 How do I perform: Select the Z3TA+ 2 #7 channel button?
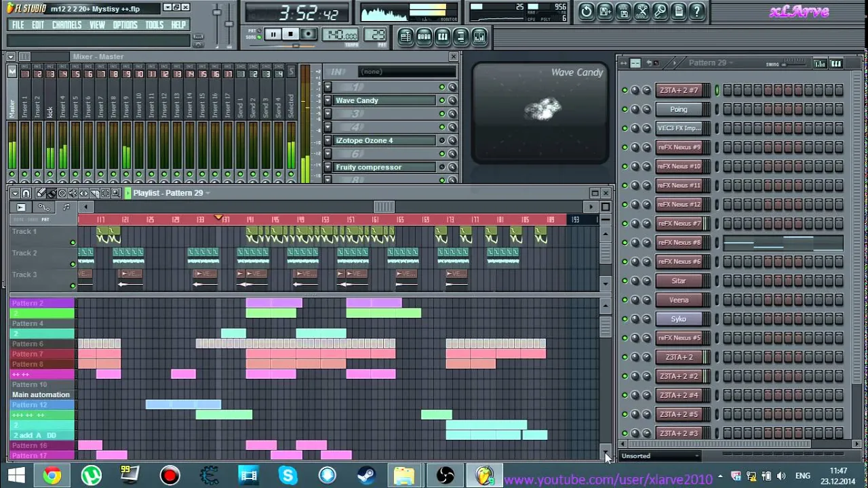679,90
